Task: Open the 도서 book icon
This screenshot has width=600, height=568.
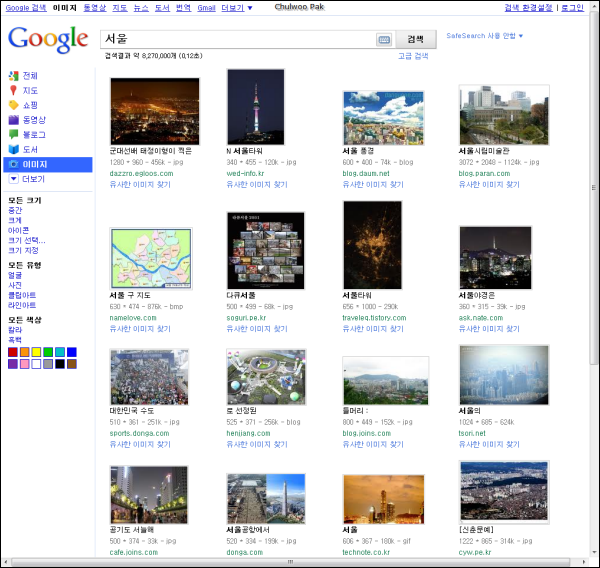Action: (13, 149)
